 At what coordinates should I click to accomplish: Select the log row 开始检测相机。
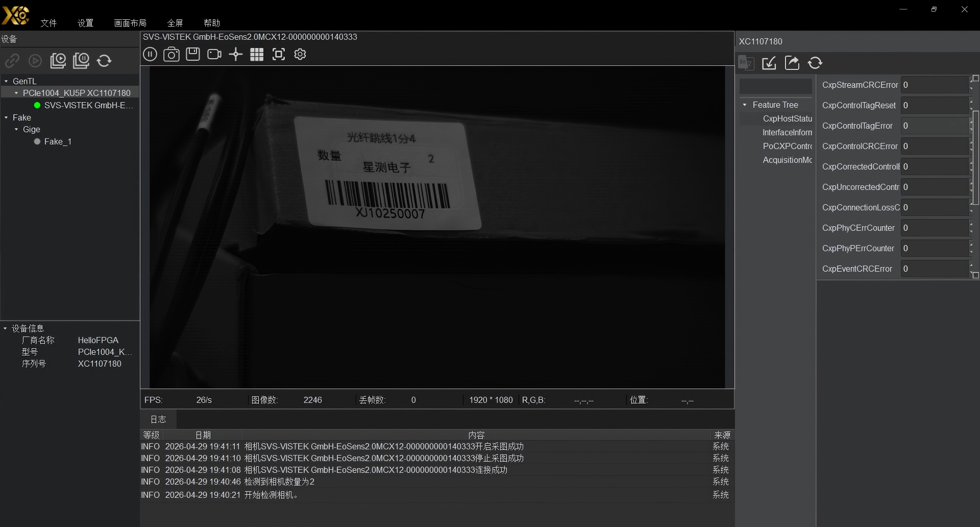437,495
